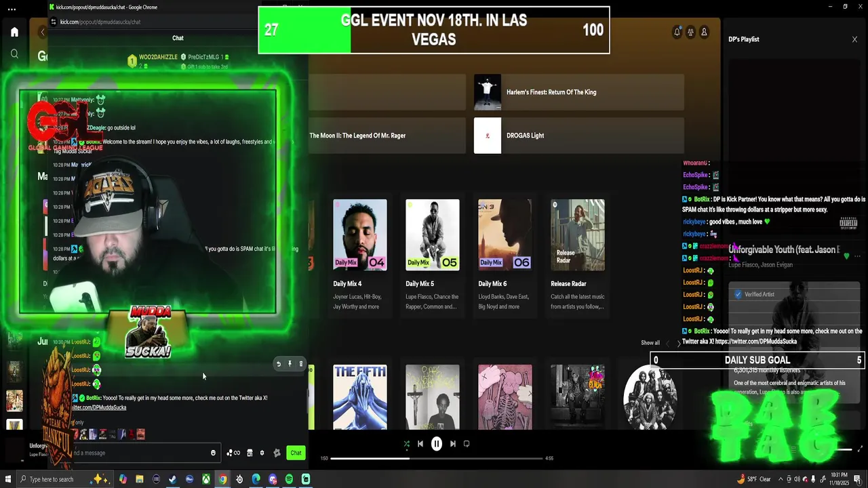Open channel points infinity icon in chat
Image resolution: width=868 pixels, height=488 pixels.
233,453
